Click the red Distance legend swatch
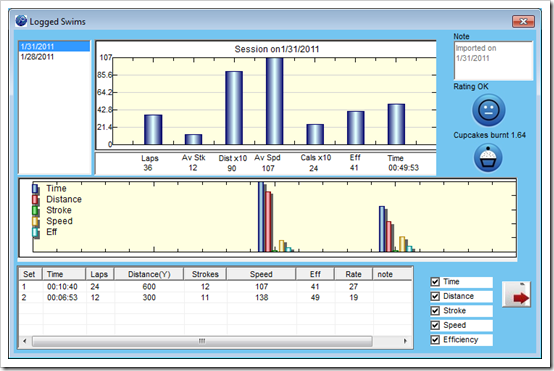Image resolution: width=554 pixels, height=371 pixels. (35, 199)
